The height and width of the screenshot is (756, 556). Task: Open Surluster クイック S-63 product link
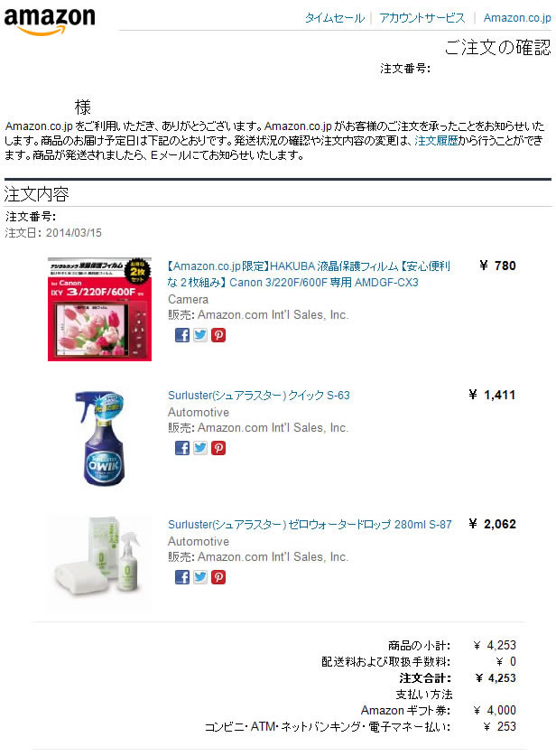point(259,396)
